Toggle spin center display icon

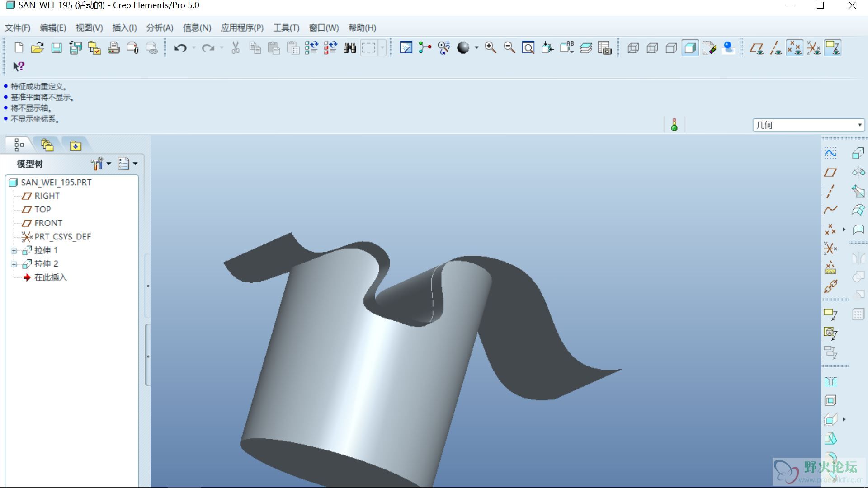[425, 48]
